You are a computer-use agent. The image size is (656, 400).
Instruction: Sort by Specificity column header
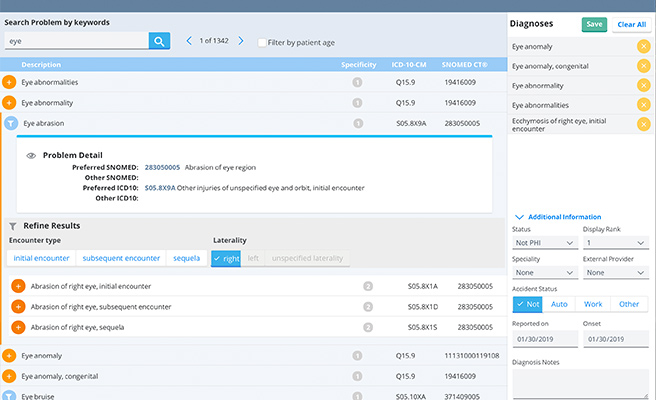[x=359, y=64]
